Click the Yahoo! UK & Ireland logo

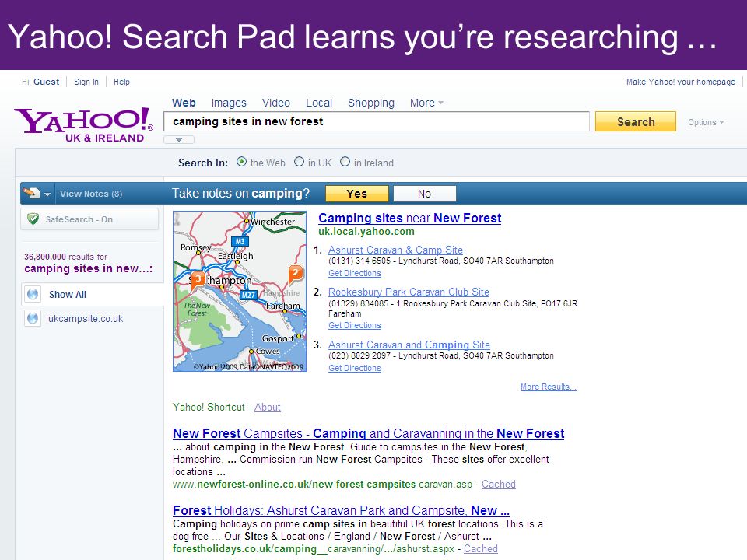click(x=84, y=124)
